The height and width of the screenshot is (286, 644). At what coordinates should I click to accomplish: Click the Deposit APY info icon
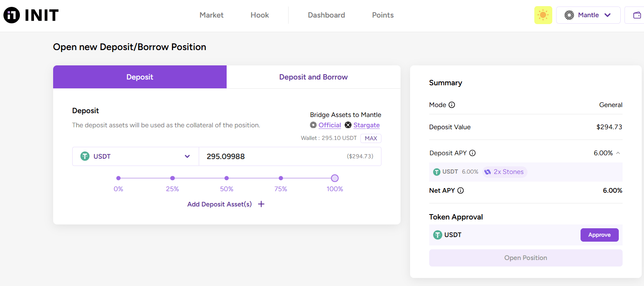point(472,153)
